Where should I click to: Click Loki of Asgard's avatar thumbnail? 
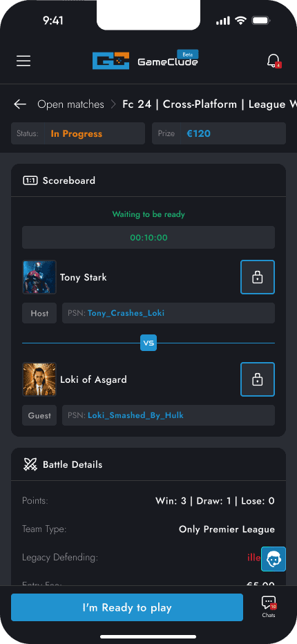click(x=39, y=379)
